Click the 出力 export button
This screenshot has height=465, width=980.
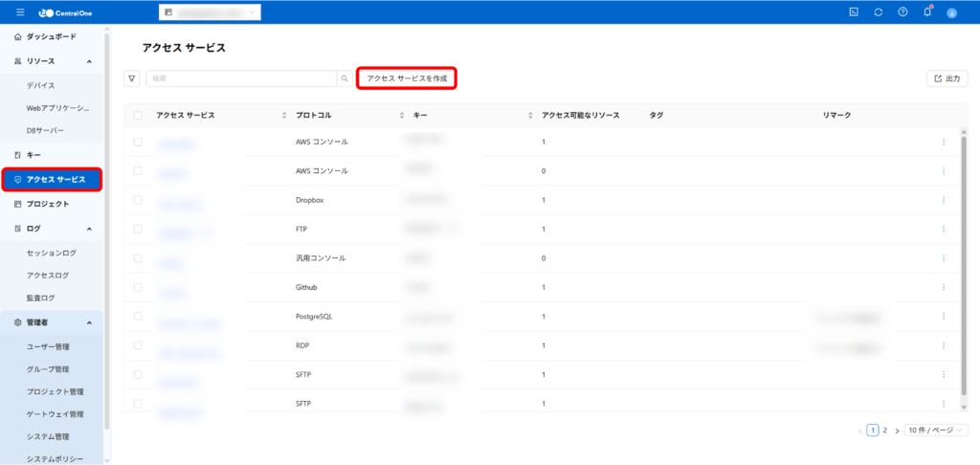(x=947, y=78)
